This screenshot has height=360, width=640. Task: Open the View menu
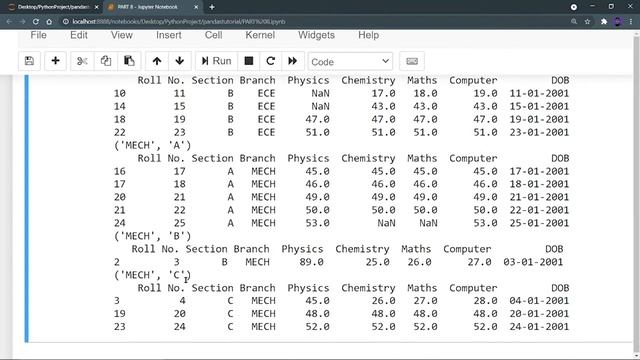[122, 35]
